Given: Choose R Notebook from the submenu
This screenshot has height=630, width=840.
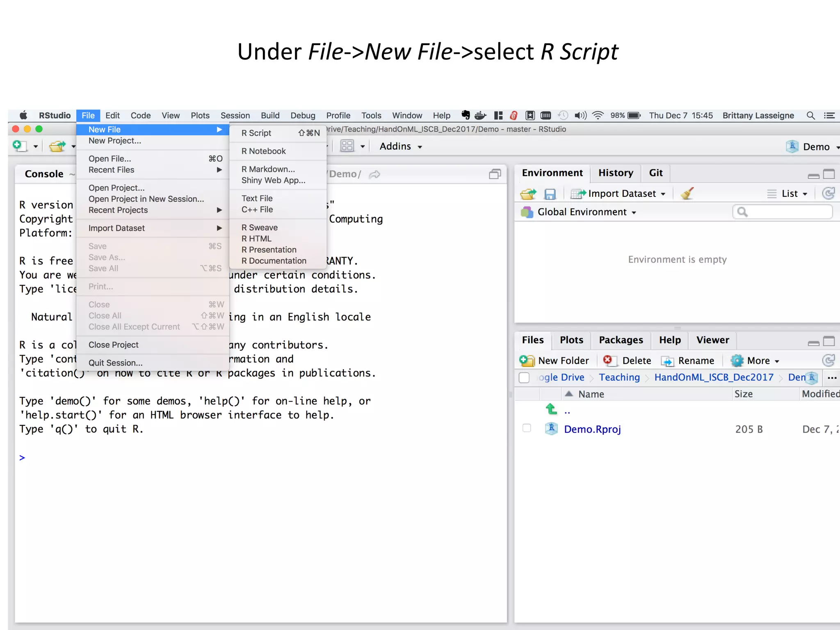Looking at the screenshot, I should (278, 151).
